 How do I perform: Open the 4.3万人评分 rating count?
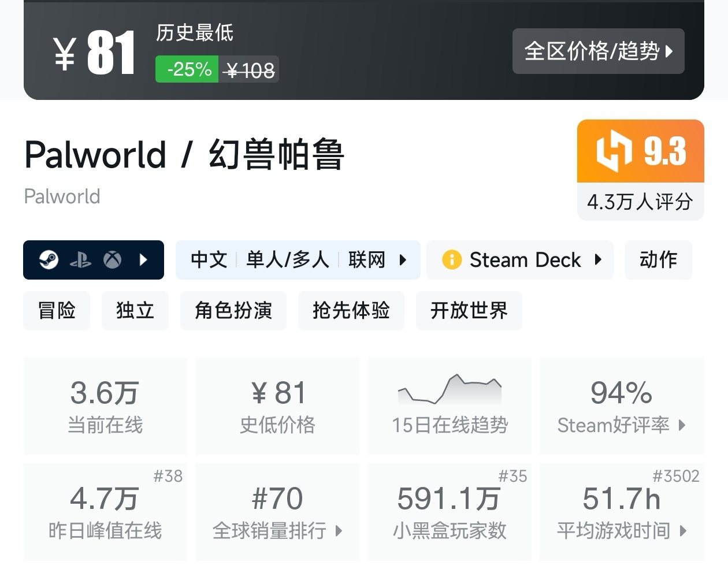pyautogui.click(x=640, y=202)
